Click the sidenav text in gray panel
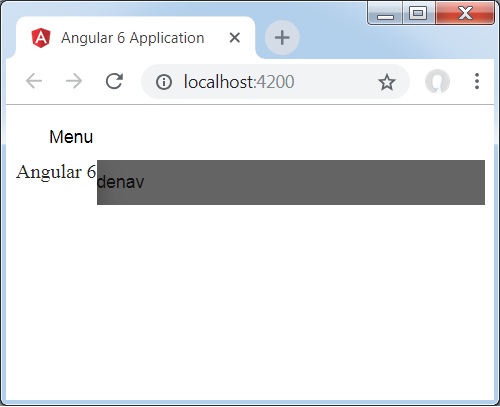Screen dimensions: 500x407 pyautogui.click(x=121, y=182)
